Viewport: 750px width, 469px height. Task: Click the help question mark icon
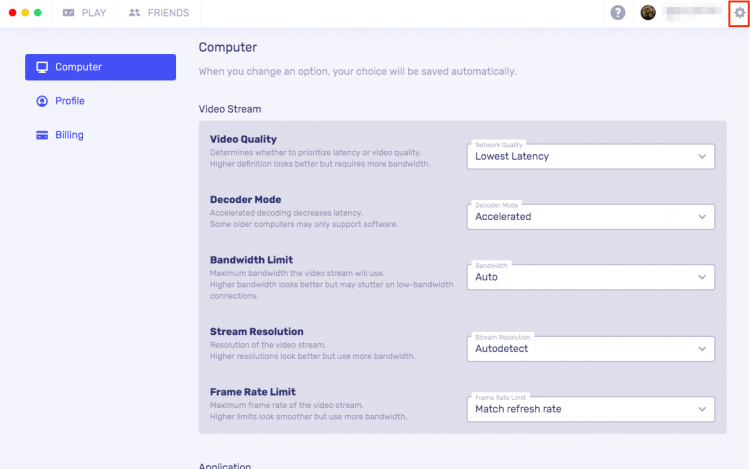point(618,13)
